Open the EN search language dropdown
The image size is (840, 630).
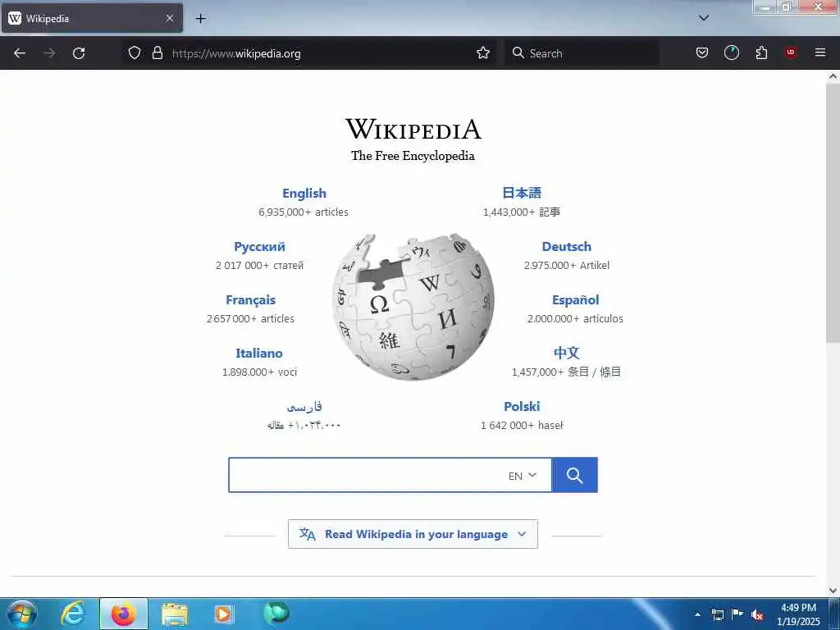(522, 476)
